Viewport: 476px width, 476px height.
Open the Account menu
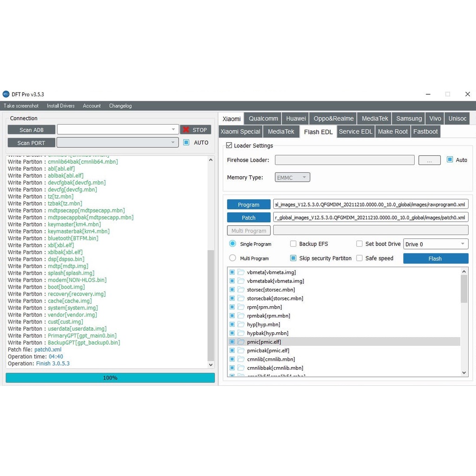click(x=92, y=106)
